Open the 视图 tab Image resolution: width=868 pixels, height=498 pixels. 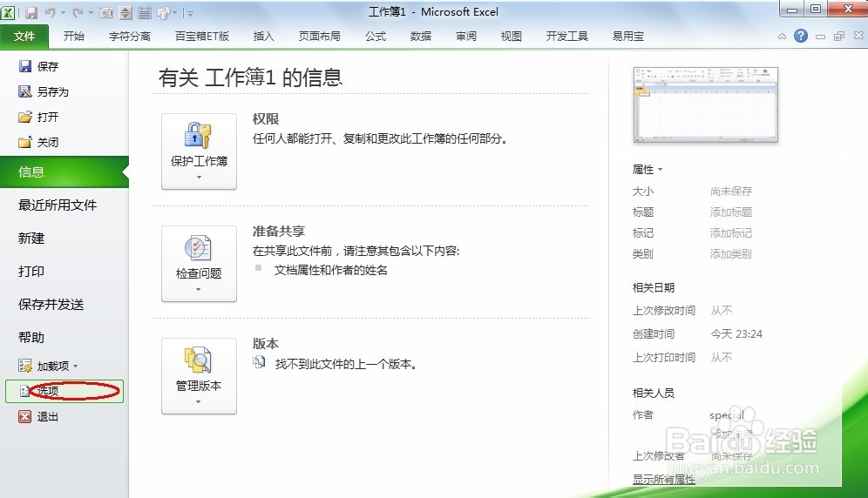pos(511,37)
